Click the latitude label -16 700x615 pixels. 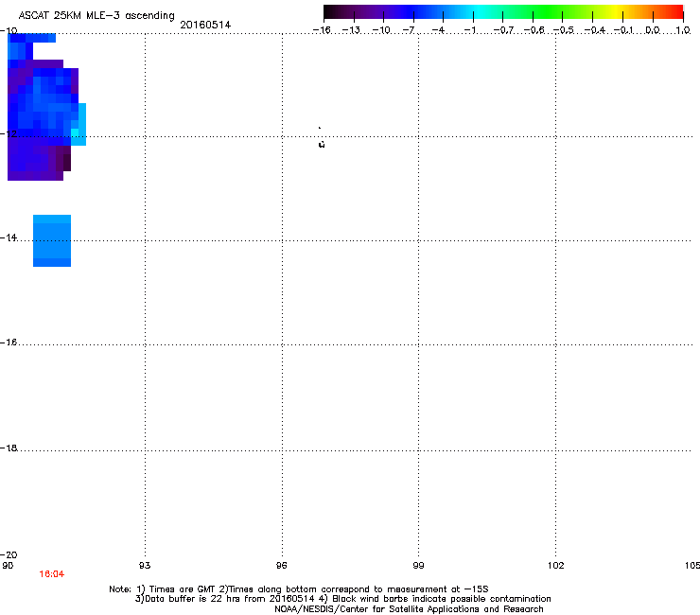click(9, 343)
